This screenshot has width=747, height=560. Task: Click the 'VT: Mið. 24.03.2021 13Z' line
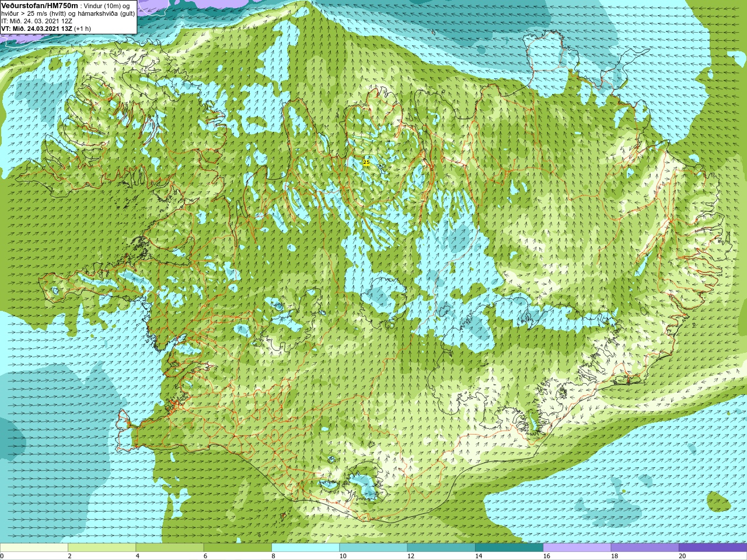tap(37, 29)
